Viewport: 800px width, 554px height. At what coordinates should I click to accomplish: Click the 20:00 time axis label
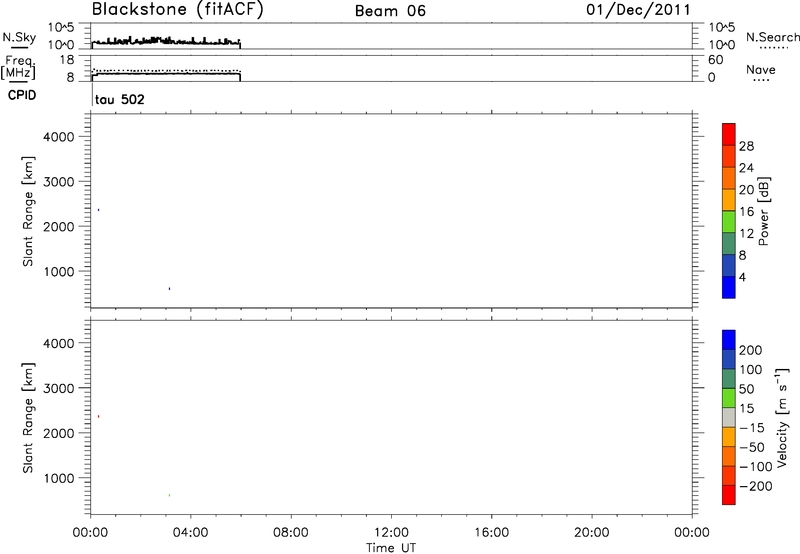point(592,533)
